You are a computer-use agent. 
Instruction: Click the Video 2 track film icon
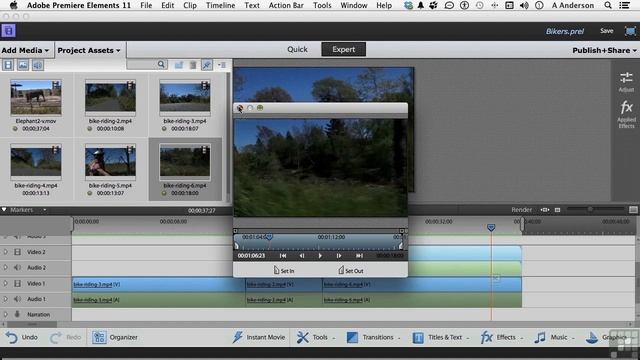point(17,252)
